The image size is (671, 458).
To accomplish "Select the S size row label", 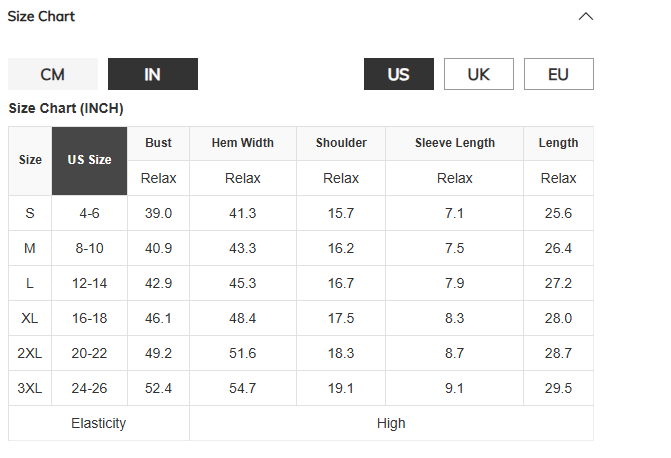I will [x=30, y=213].
